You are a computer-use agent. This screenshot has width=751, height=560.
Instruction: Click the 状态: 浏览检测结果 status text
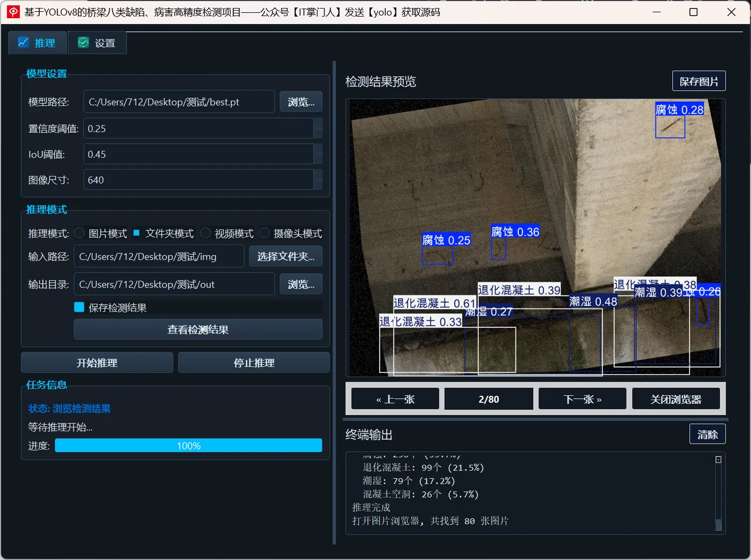click(x=69, y=409)
